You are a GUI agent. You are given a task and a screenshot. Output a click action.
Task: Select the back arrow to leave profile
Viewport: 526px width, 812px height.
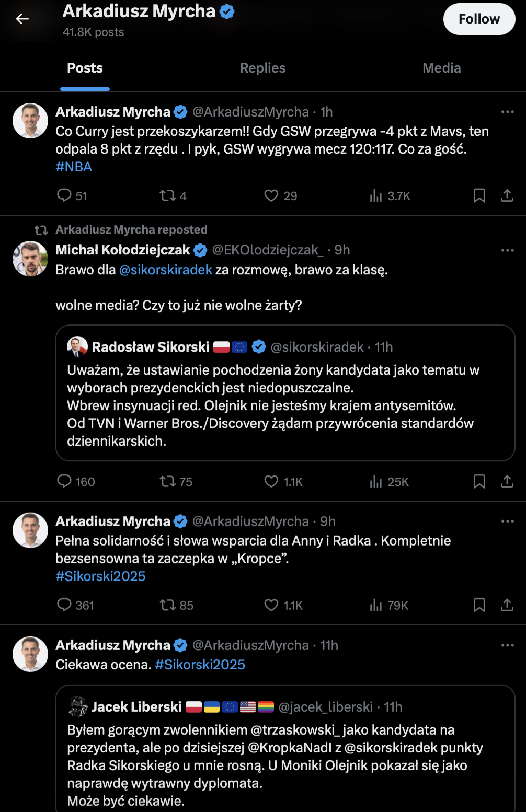pyautogui.click(x=21, y=19)
